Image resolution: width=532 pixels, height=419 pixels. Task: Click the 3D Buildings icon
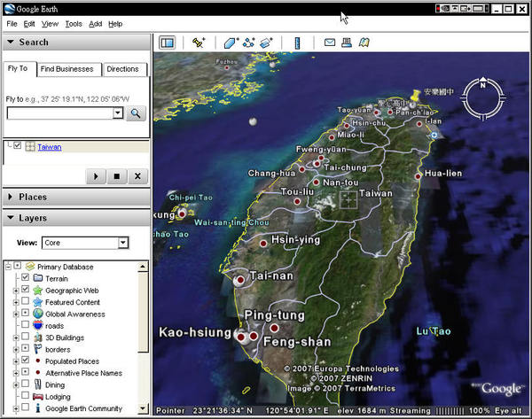point(38,338)
